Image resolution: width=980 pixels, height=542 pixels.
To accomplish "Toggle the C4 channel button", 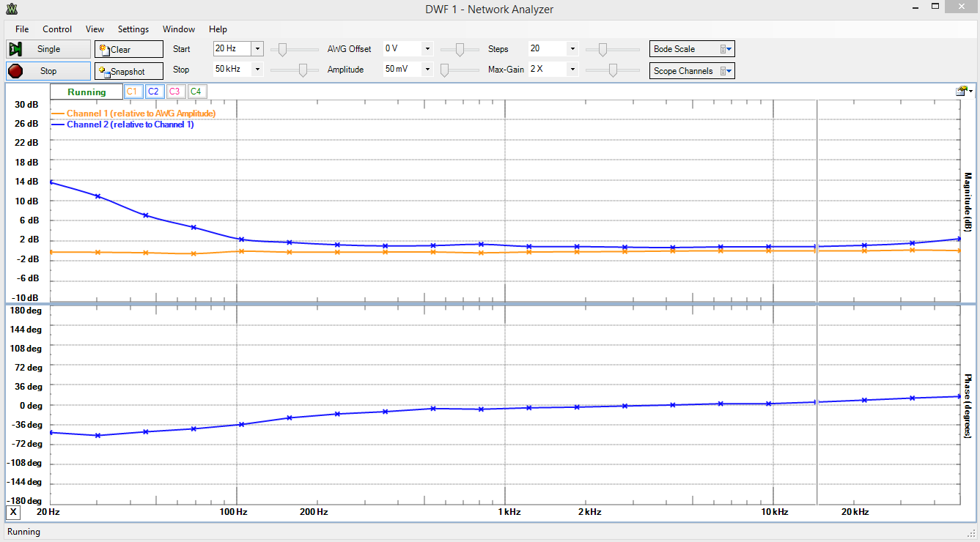I will [196, 92].
